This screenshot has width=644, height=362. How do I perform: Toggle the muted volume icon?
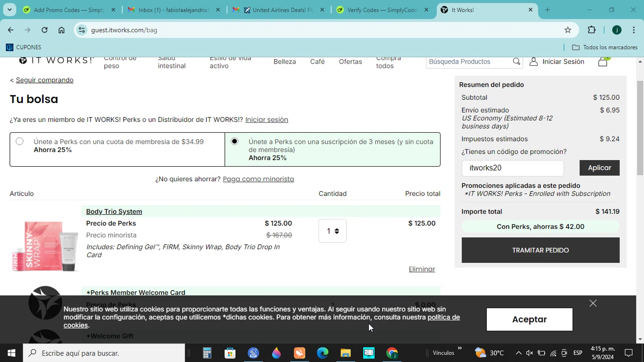point(529,353)
